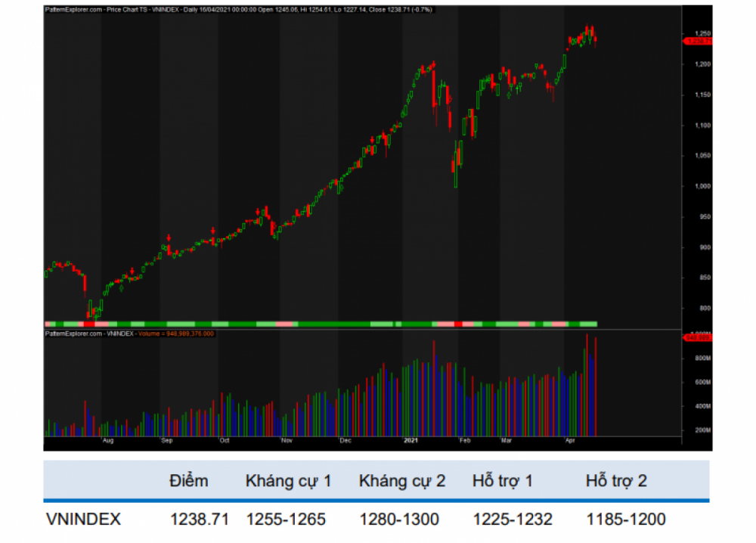Click the 1185-1200 support value cell
This screenshot has width=756, height=543.
tap(626, 520)
